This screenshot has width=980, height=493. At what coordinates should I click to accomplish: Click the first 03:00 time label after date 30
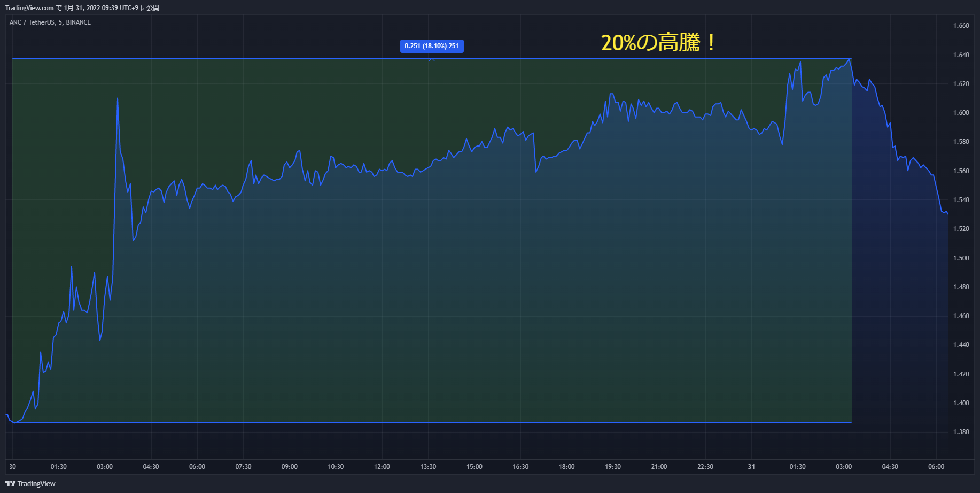(105, 467)
